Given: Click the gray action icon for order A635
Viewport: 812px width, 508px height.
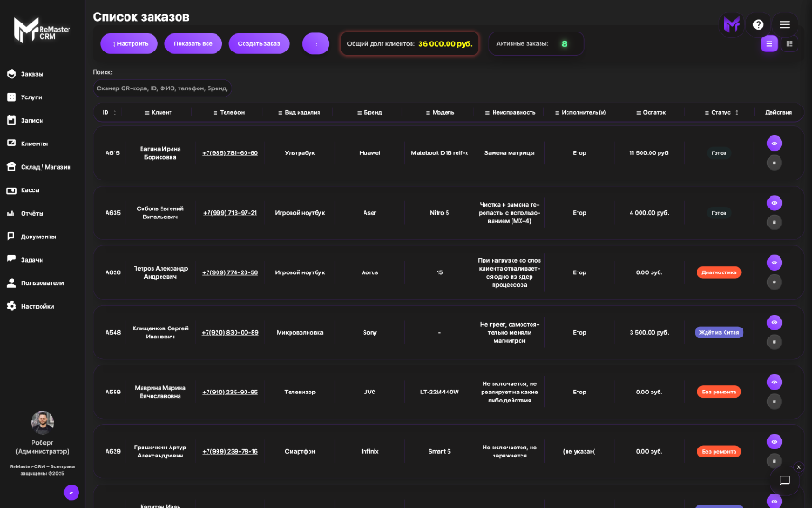Looking at the screenshot, I should click(774, 222).
